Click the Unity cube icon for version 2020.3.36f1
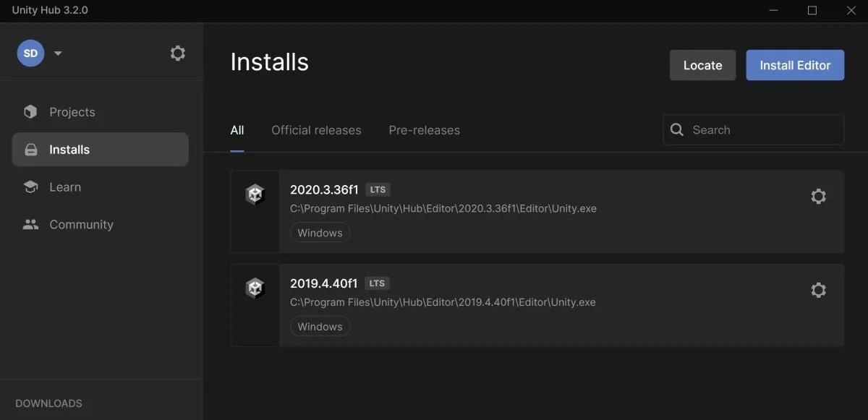868x420 pixels. [255, 194]
